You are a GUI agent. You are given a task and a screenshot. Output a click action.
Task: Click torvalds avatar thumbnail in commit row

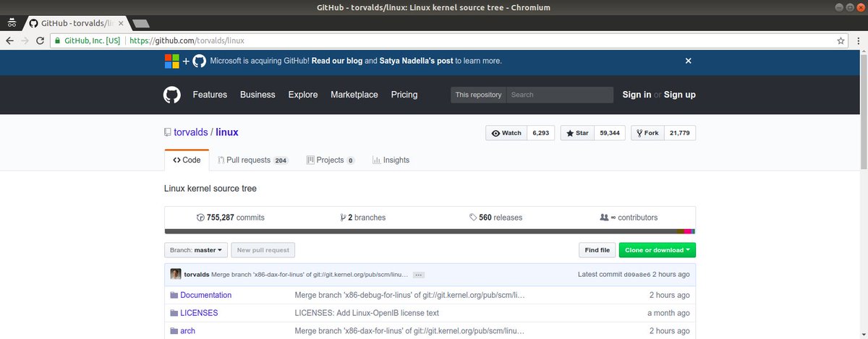(x=176, y=274)
